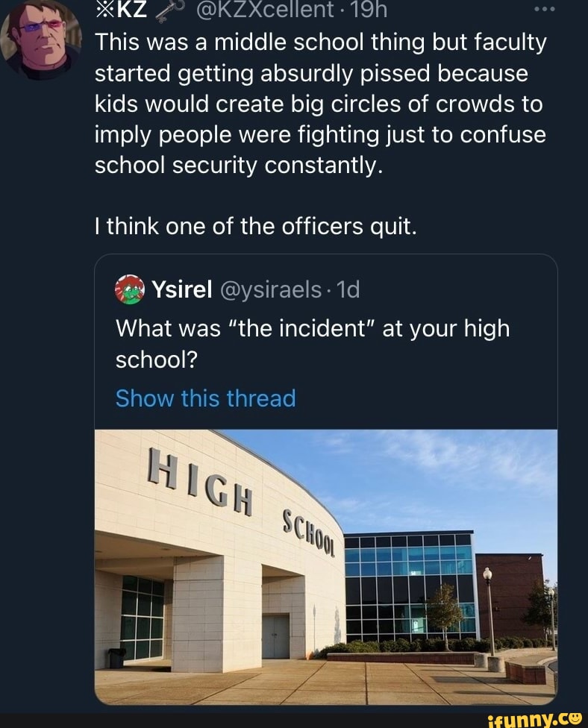Click KZ's profile avatar picture
Viewport: 588px width, 728px height.
40,36
